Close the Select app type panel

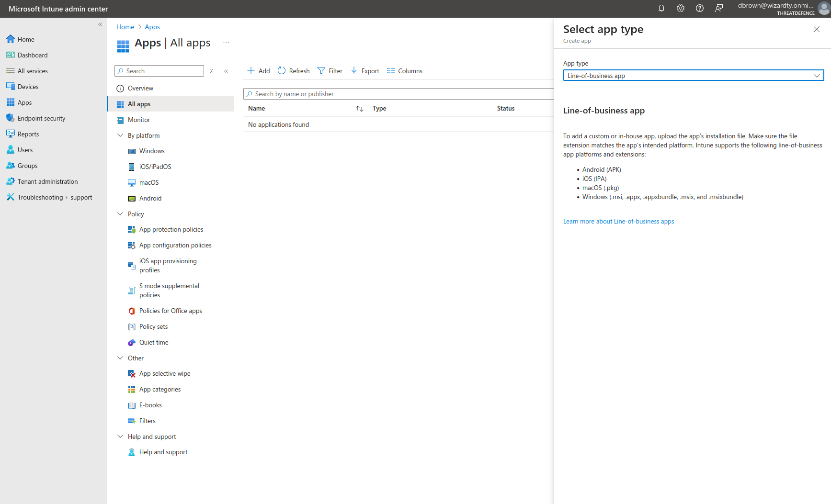tap(817, 29)
